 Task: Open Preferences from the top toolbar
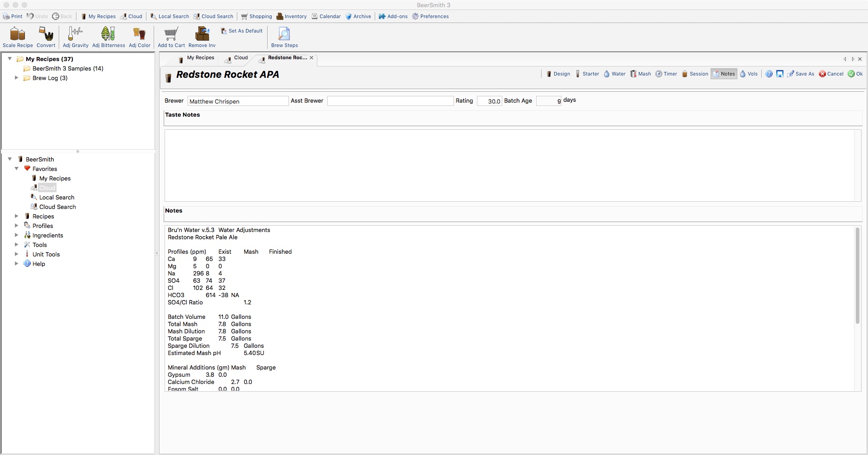(430, 16)
